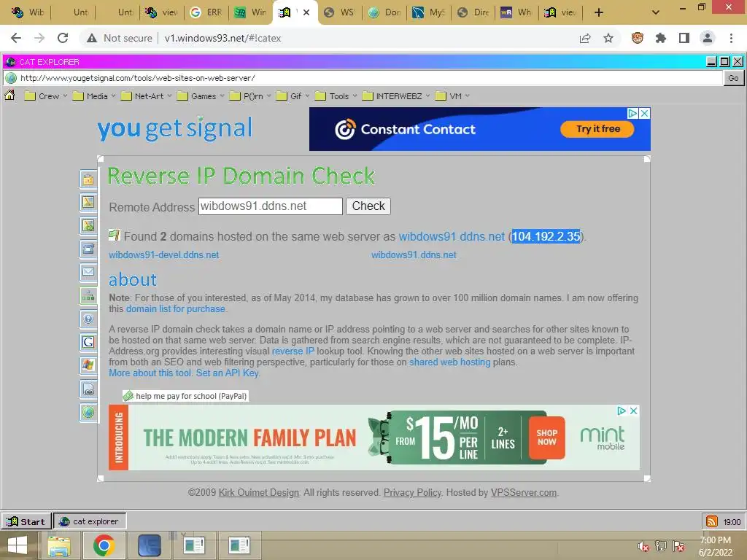Open Chrome profile avatar icon
The height and width of the screenshot is (560, 747).
click(x=708, y=38)
